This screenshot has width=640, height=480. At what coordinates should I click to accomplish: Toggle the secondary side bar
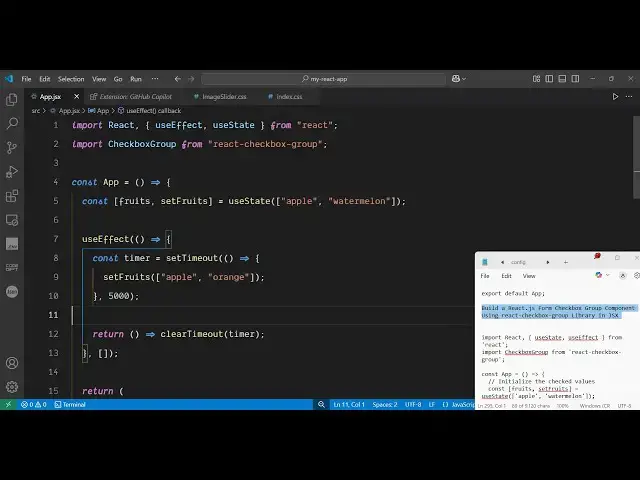tap(575, 79)
